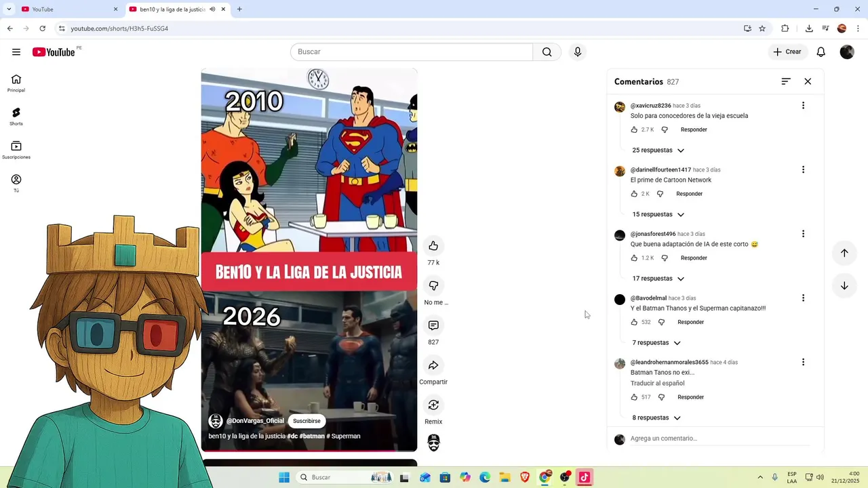Open the sound avatar below Remix

click(434, 443)
